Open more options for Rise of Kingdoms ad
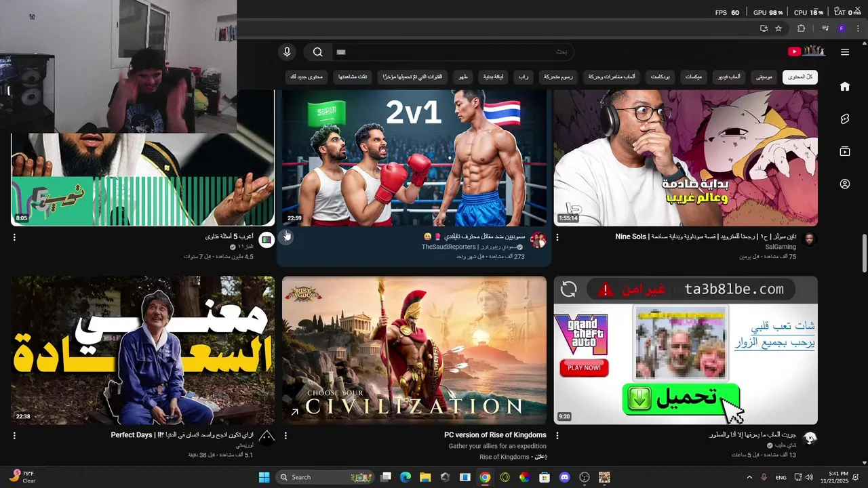868x488 pixels. (285, 435)
